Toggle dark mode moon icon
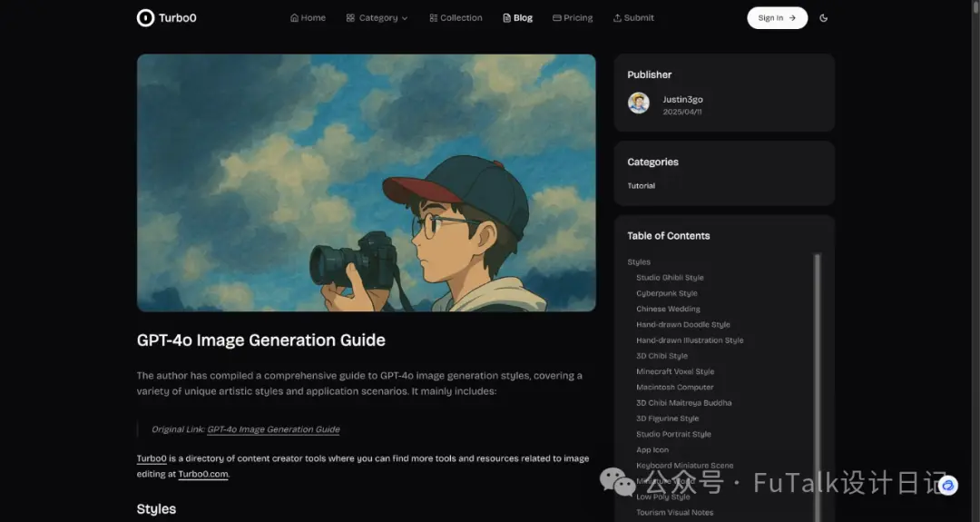This screenshot has height=522, width=980. pos(824,18)
